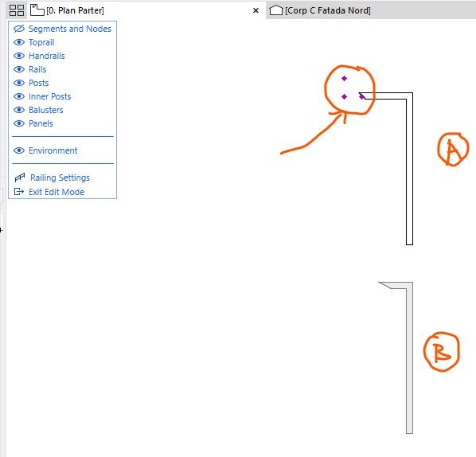
Task: Hide Rails using the eye icon
Action: 19,69
